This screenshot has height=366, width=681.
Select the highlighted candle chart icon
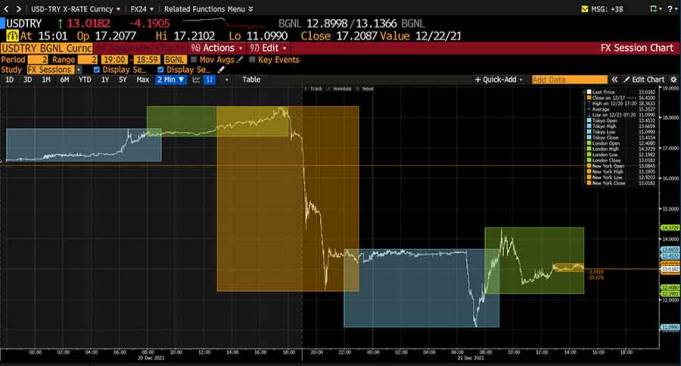(x=210, y=80)
